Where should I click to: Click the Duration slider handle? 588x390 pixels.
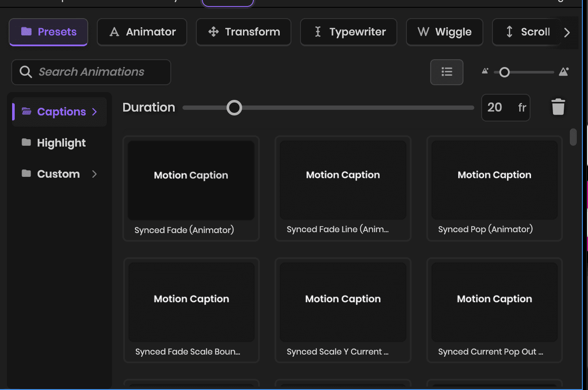click(x=234, y=108)
